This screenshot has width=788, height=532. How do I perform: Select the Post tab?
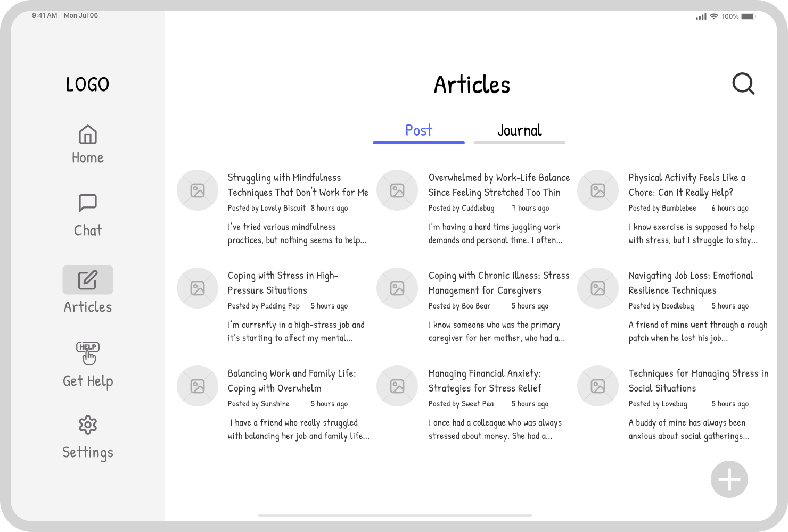click(x=418, y=130)
